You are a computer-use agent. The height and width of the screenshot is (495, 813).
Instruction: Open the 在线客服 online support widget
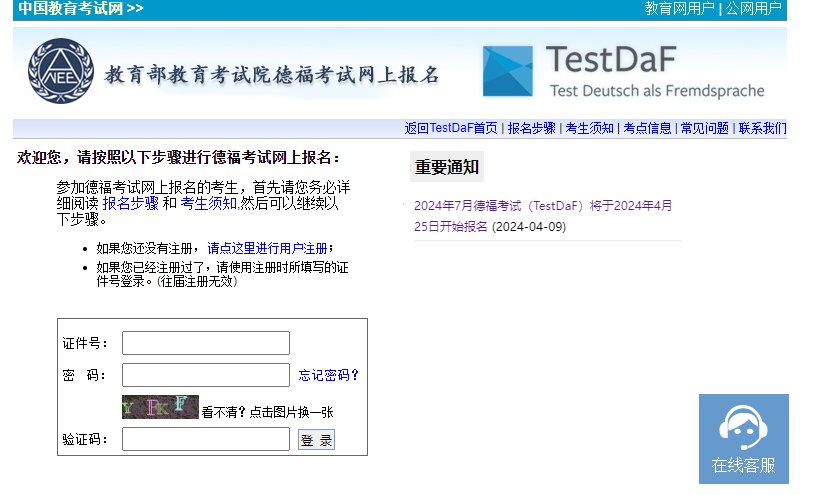tap(744, 439)
